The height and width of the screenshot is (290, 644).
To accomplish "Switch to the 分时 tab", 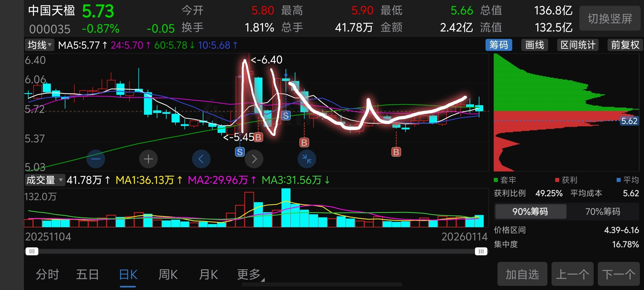I will [47, 275].
